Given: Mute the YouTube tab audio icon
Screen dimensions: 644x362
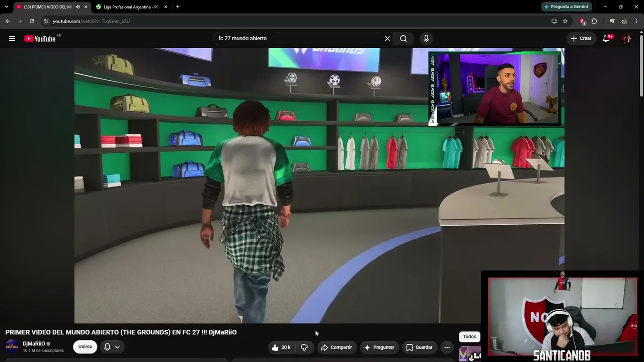Looking at the screenshot, I should (77, 7).
